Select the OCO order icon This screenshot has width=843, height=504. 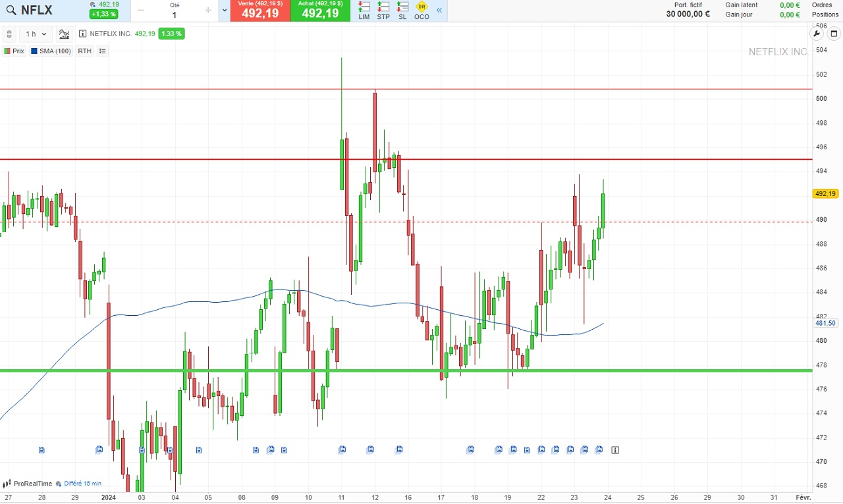(x=421, y=11)
